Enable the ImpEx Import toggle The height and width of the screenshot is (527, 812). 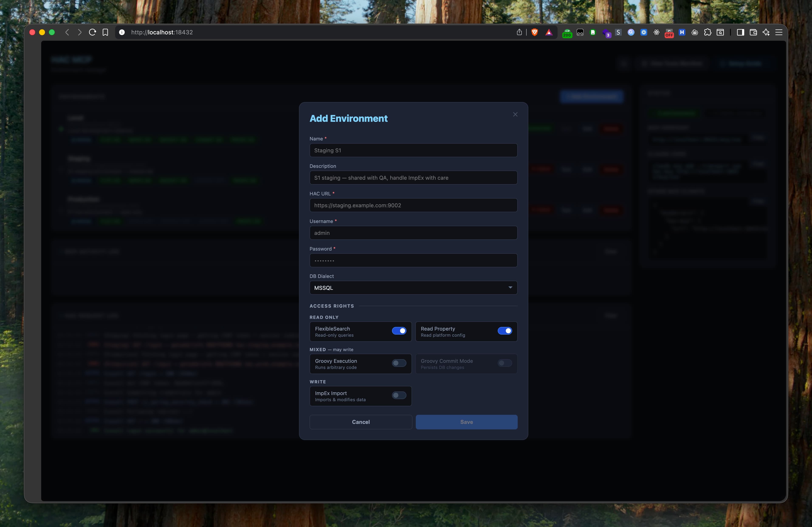(399, 395)
